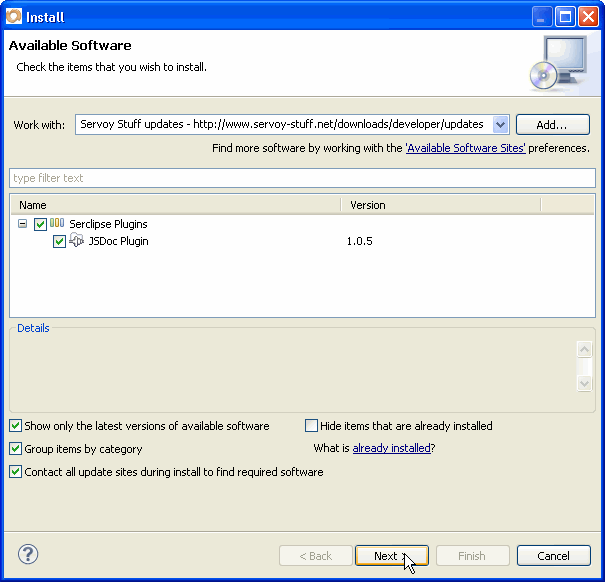
Task: Toggle Contact all update sites checkbox
Action: click(x=15, y=472)
